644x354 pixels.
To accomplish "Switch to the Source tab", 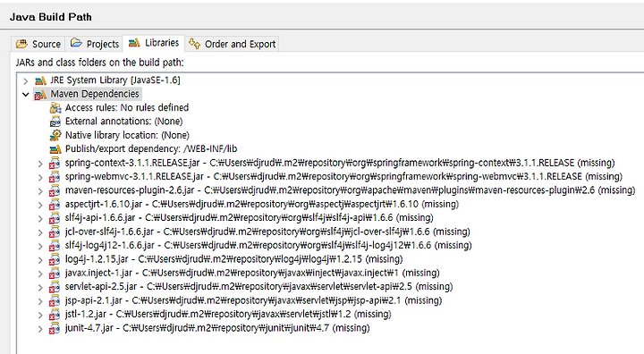I will click(x=38, y=44).
